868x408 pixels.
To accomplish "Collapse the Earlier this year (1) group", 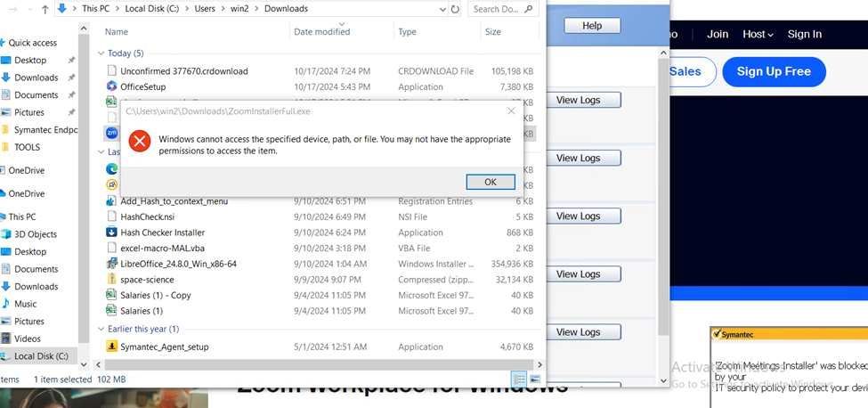I will [x=101, y=329].
